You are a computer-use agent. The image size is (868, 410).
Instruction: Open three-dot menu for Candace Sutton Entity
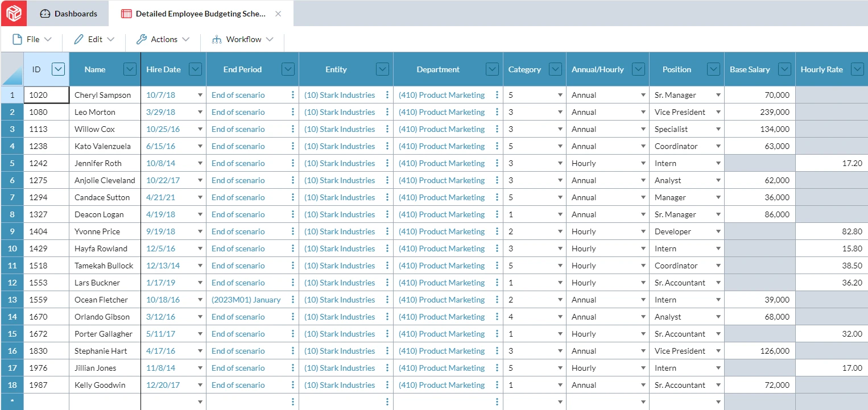[387, 197]
